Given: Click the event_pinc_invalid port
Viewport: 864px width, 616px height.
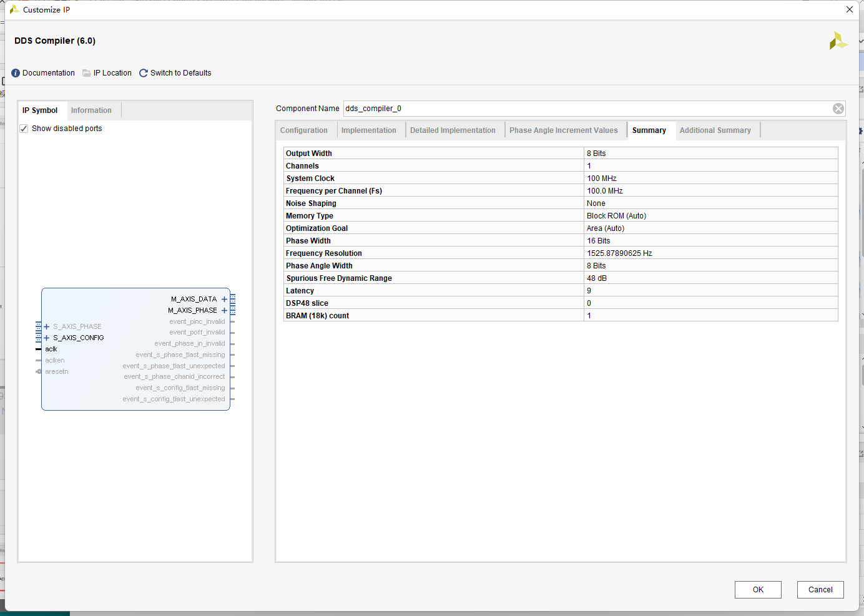Looking at the screenshot, I should tap(197, 322).
